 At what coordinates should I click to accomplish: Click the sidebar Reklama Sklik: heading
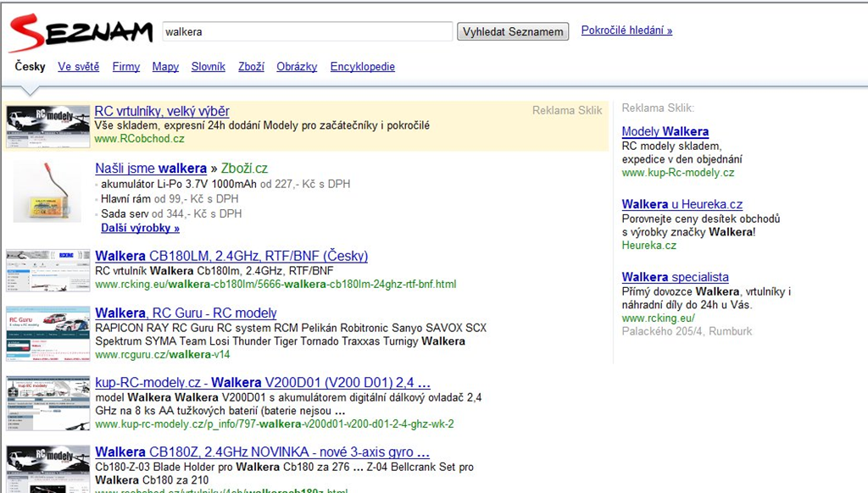[658, 108]
